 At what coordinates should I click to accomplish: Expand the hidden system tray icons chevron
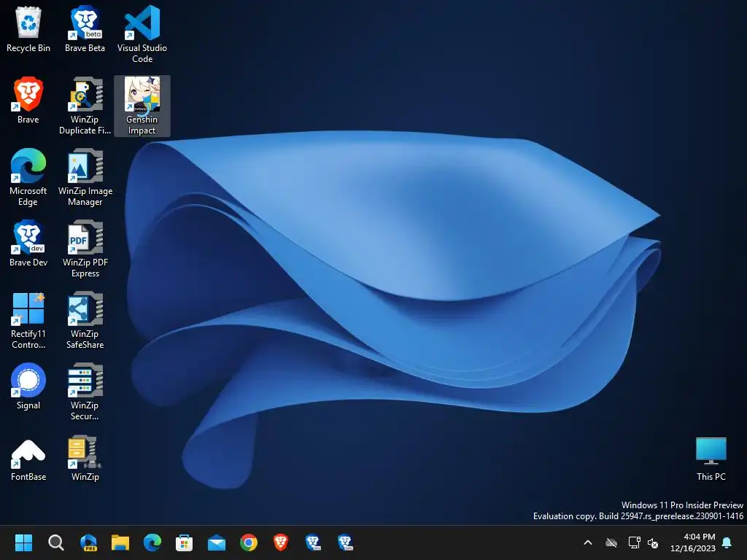coord(588,542)
